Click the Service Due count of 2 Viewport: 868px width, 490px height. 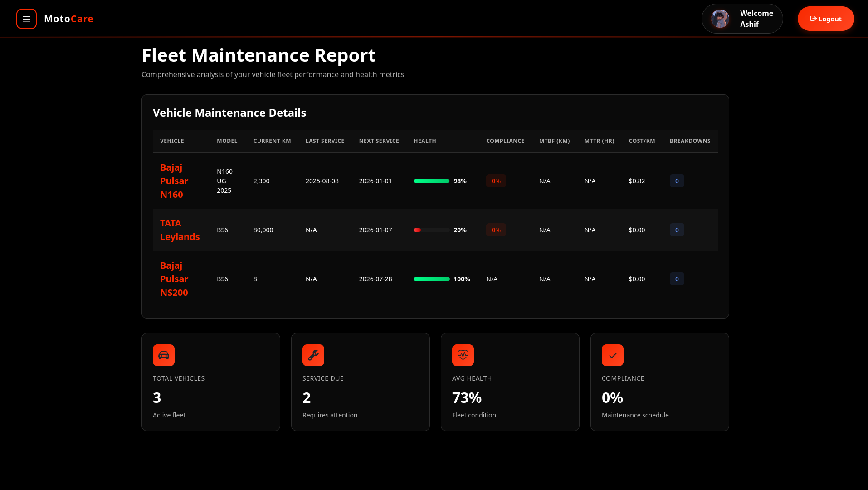click(x=307, y=398)
